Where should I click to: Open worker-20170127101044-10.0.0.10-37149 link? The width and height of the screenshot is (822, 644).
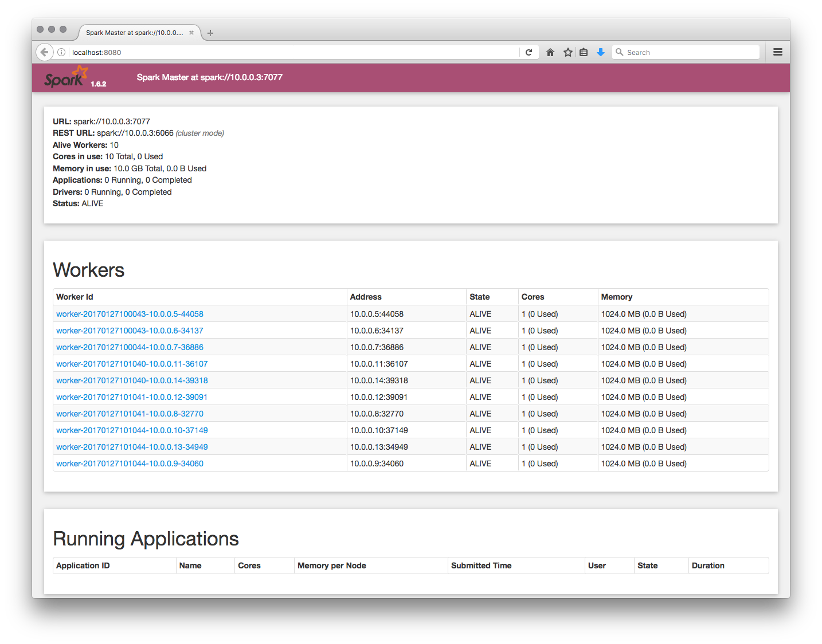click(132, 430)
